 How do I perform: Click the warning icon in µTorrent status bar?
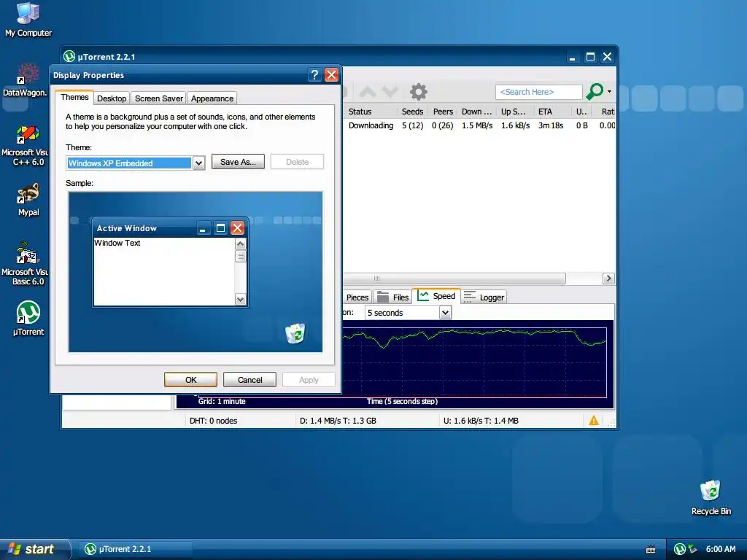tap(594, 420)
